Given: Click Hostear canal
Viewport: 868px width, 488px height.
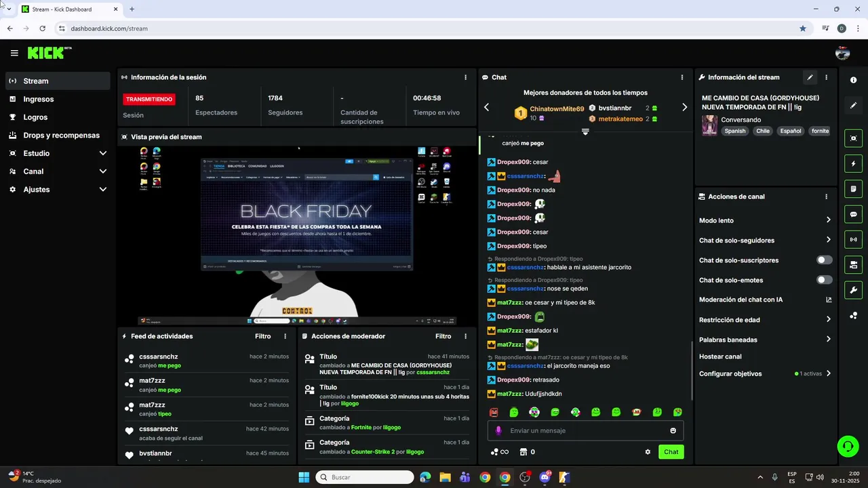Looking at the screenshot, I should (720, 357).
